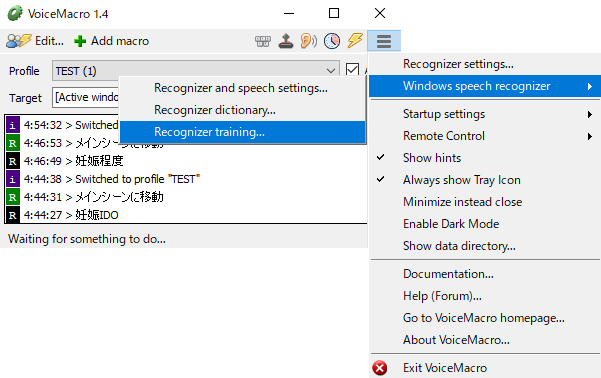Open Recognizer and speech settings
The image size is (601, 378).
point(243,88)
